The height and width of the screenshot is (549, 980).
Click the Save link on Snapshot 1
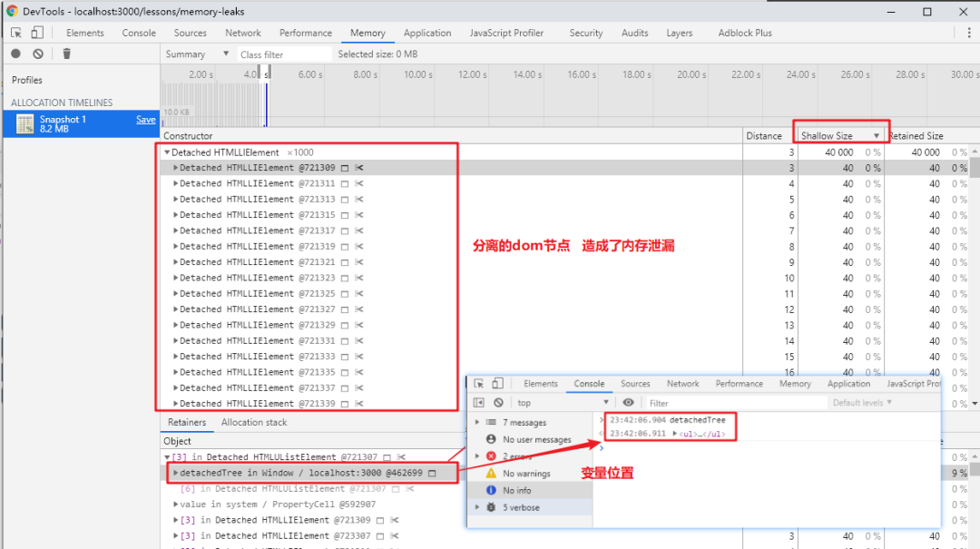145,119
